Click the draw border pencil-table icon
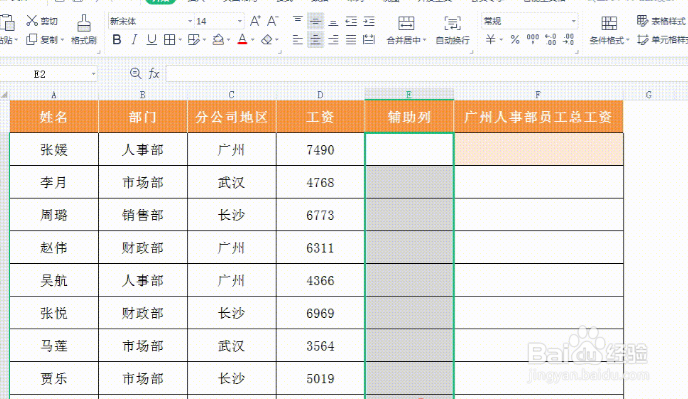This screenshot has height=399, width=688. (x=193, y=40)
